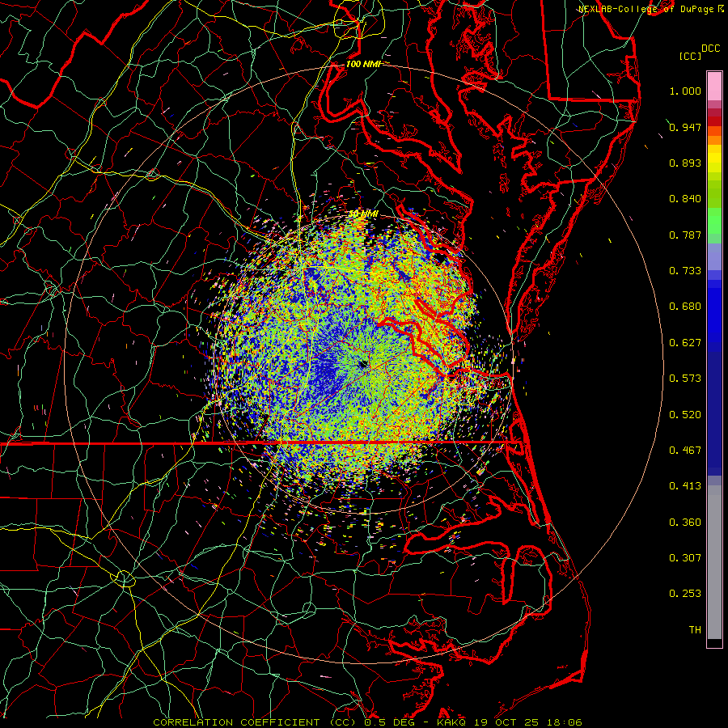Click the DCC label above the color bar

click(x=711, y=48)
